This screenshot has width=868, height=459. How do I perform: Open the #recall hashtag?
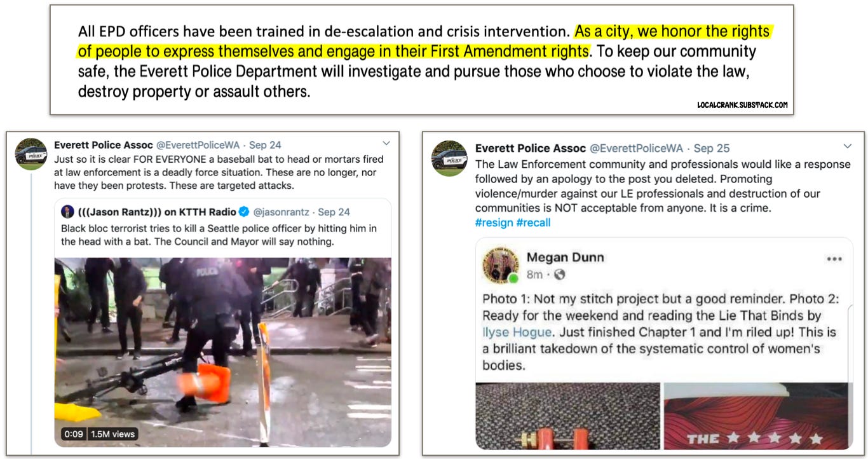[x=533, y=223]
